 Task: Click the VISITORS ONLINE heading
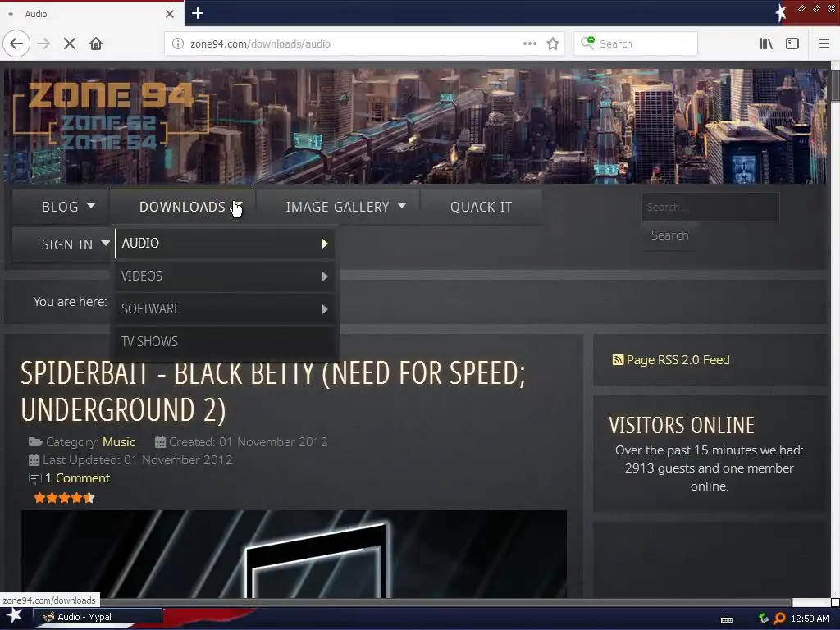pos(682,426)
